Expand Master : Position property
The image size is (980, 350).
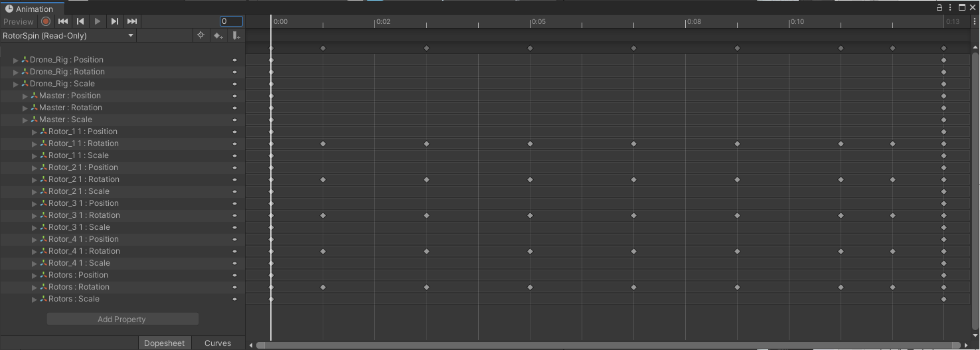coord(25,96)
